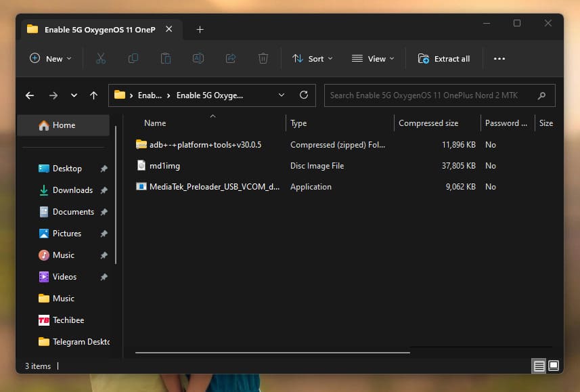Screen dimensions: 580x392
Task: Open the New dropdown menu
Action: click(50, 58)
